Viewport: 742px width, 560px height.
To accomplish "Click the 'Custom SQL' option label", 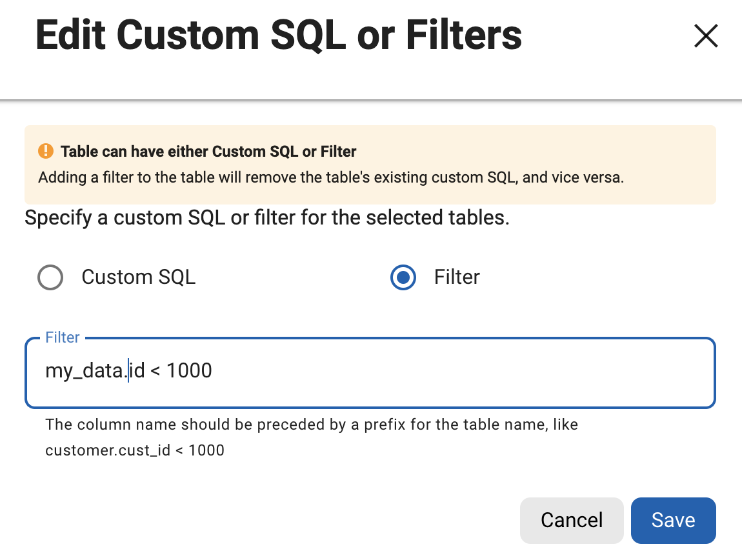I will 138,277.
